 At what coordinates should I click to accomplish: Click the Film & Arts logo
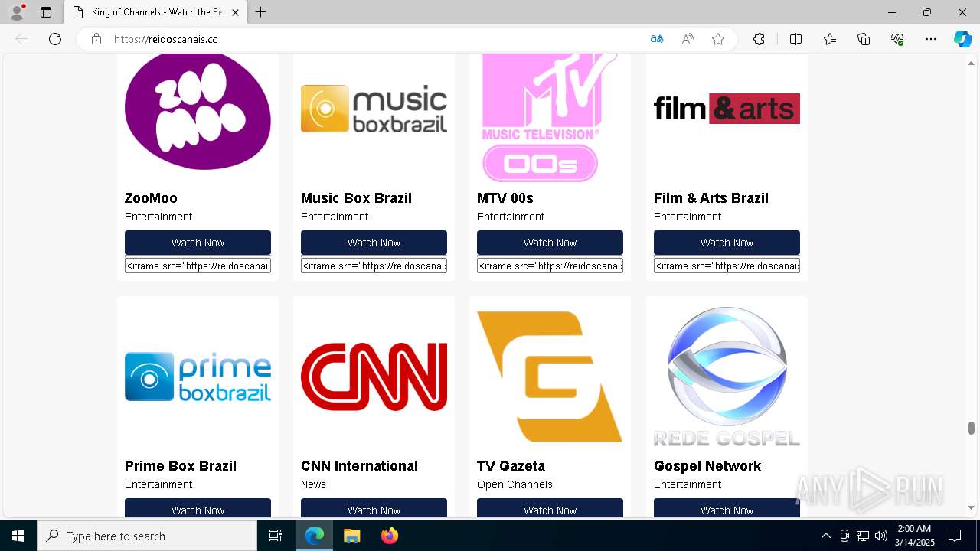tap(727, 109)
